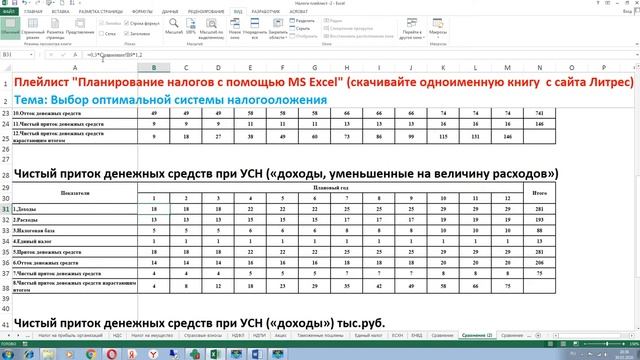Image resolution: width=640 pixels, height=360 pixels.
Task: Open Freeze Panes (Закрепить области) dropdown
Action: pyautogui.click(x=278, y=29)
